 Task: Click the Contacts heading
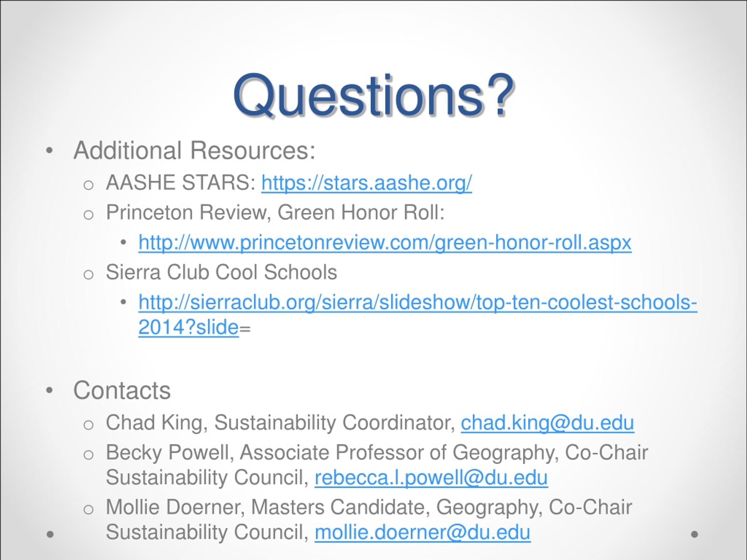tap(122, 390)
